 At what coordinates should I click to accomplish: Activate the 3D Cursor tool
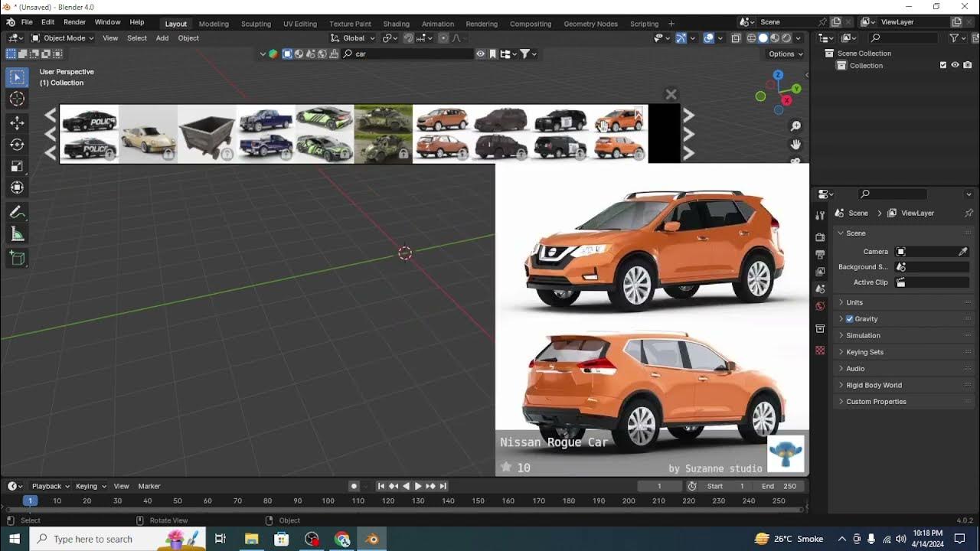17,99
